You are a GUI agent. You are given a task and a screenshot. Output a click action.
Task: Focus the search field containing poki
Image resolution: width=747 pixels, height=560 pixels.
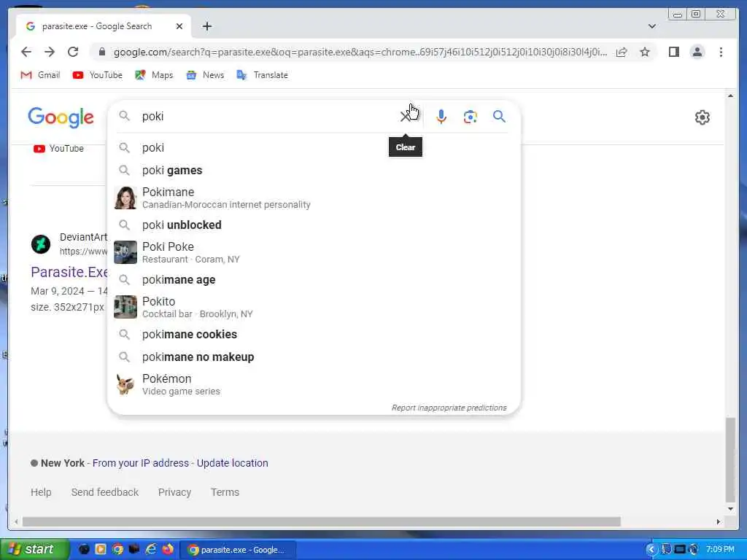267,116
